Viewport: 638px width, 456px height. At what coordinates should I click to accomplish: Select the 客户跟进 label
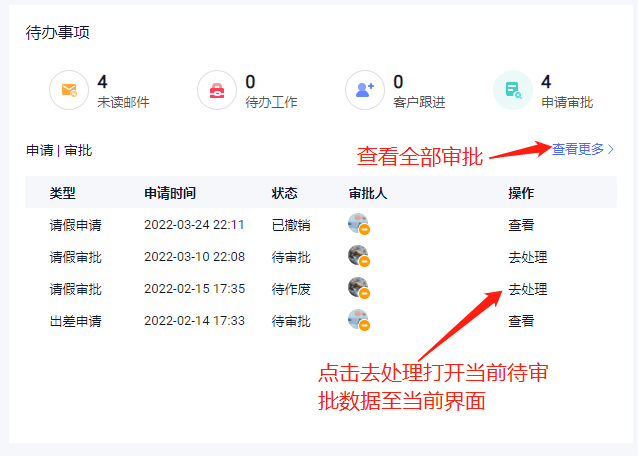tap(419, 102)
